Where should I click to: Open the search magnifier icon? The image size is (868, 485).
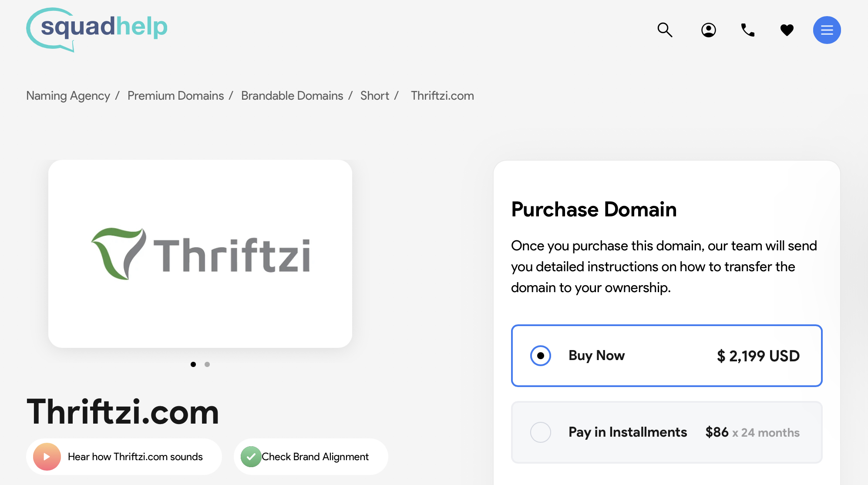pos(665,30)
